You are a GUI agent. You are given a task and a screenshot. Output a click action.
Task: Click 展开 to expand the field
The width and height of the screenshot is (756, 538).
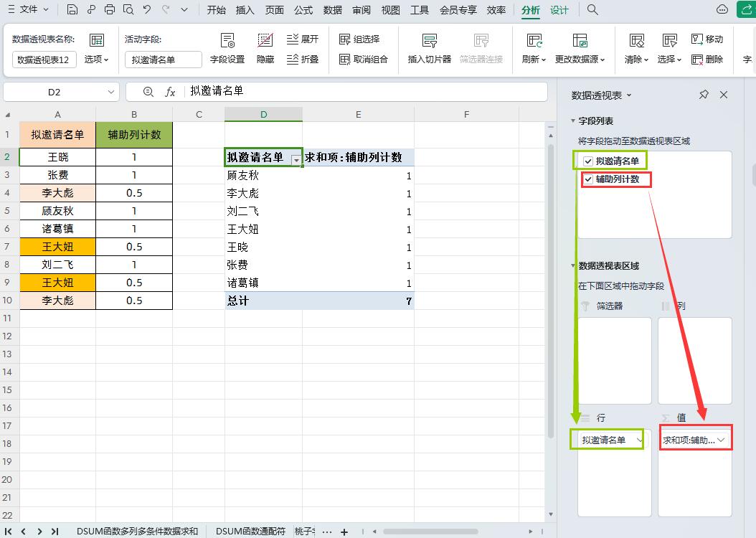302,39
